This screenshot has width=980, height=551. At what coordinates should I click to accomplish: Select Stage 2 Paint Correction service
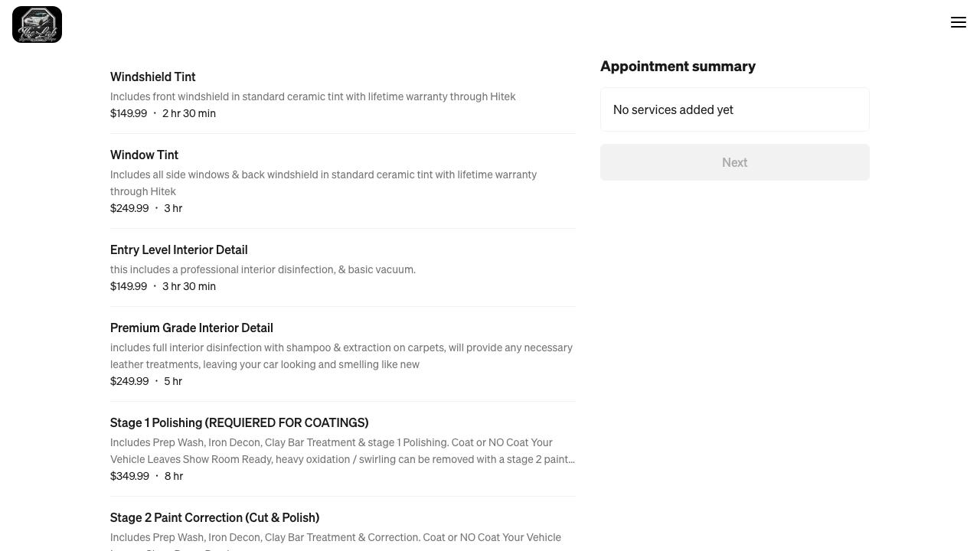(x=214, y=517)
